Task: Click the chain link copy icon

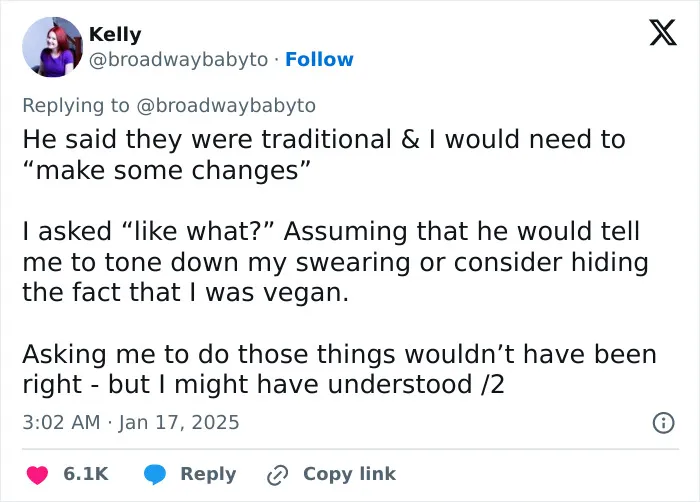Action: point(277,475)
